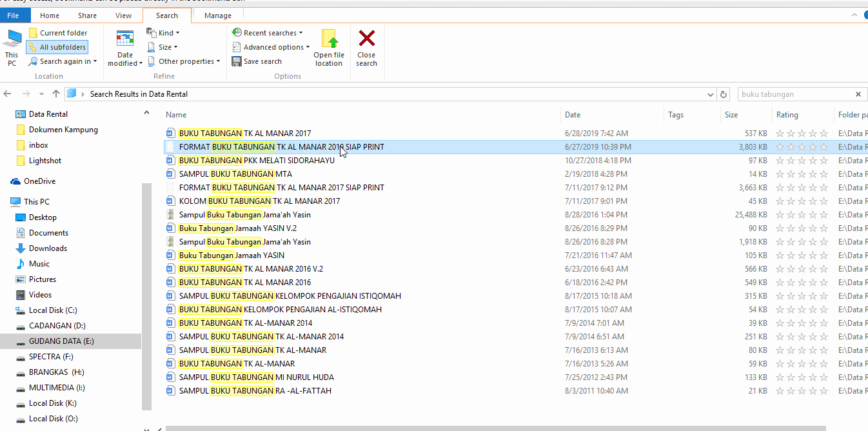Click file icon of SAMPUL BUKU TABUNGAN MTA
This screenshot has height=431, width=868.
(x=170, y=174)
